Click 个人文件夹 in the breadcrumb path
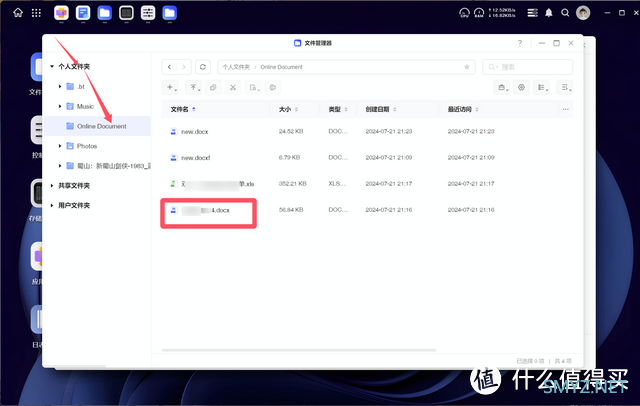This screenshot has width=640, height=406. (236, 67)
